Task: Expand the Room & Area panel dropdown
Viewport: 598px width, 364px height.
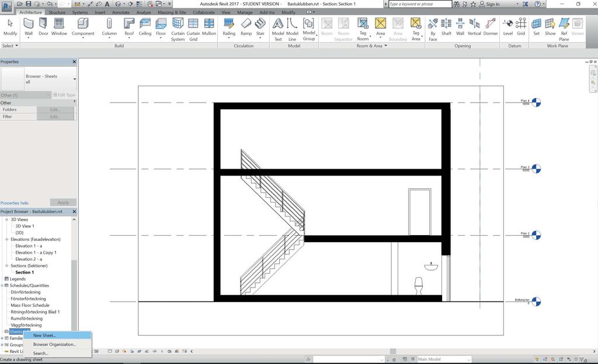Action: coord(372,45)
